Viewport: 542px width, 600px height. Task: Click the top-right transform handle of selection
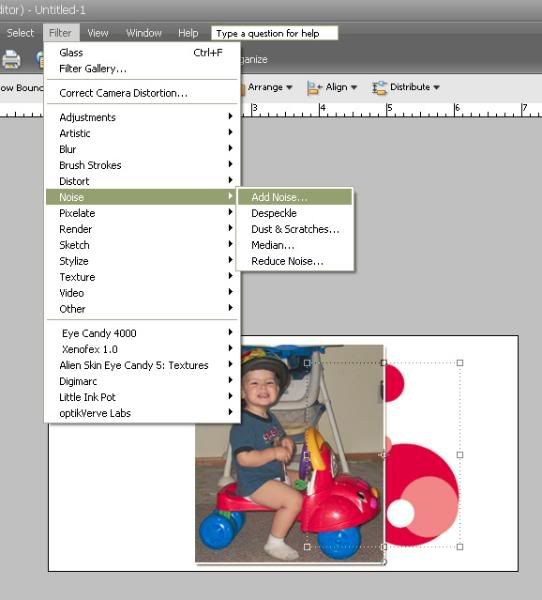pyautogui.click(x=460, y=363)
